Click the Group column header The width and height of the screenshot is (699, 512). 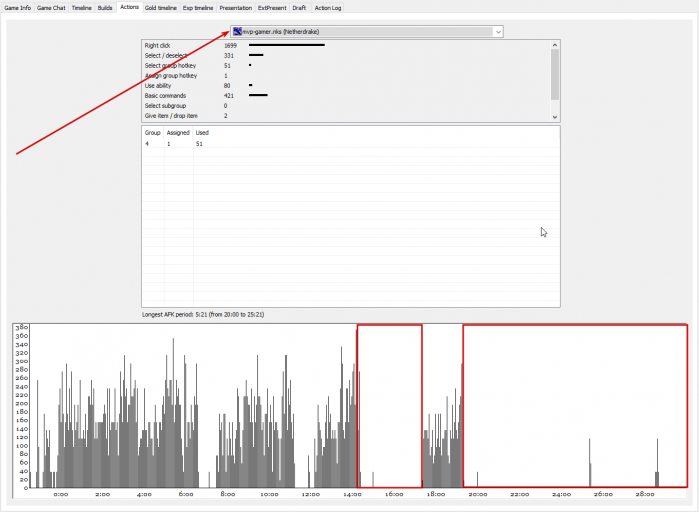[152, 132]
